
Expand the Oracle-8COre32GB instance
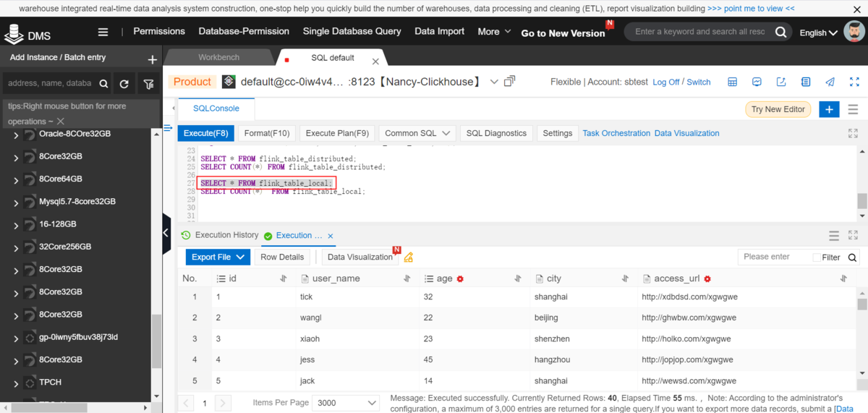(x=17, y=135)
